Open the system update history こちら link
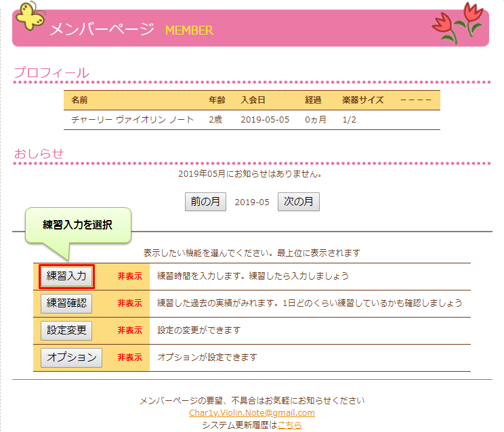 pyautogui.click(x=289, y=425)
